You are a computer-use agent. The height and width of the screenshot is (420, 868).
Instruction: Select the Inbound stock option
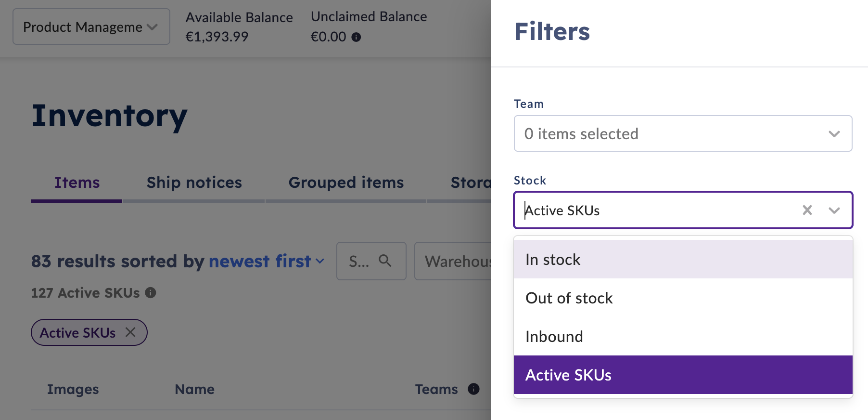(683, 336)
